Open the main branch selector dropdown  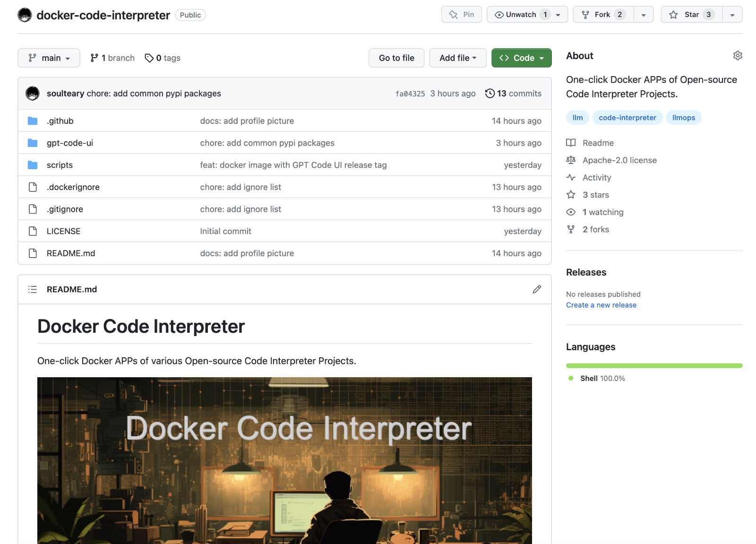[x=49, y=58]
